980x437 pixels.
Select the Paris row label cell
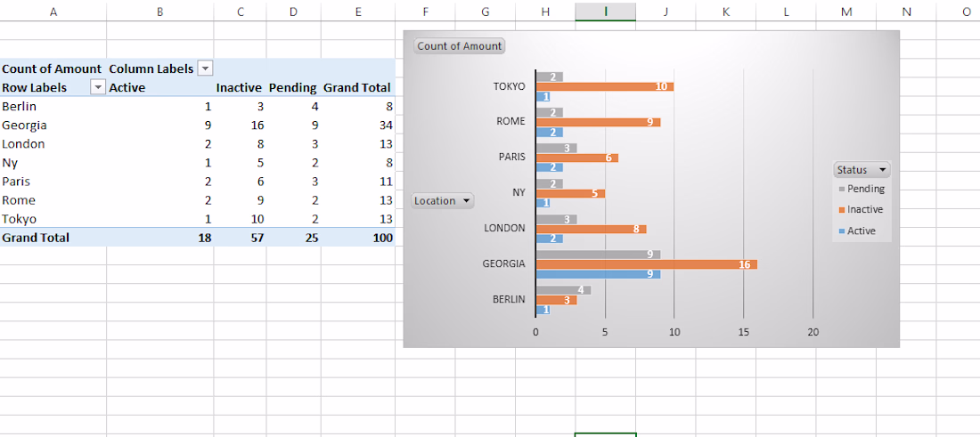(x=53, y=181)
